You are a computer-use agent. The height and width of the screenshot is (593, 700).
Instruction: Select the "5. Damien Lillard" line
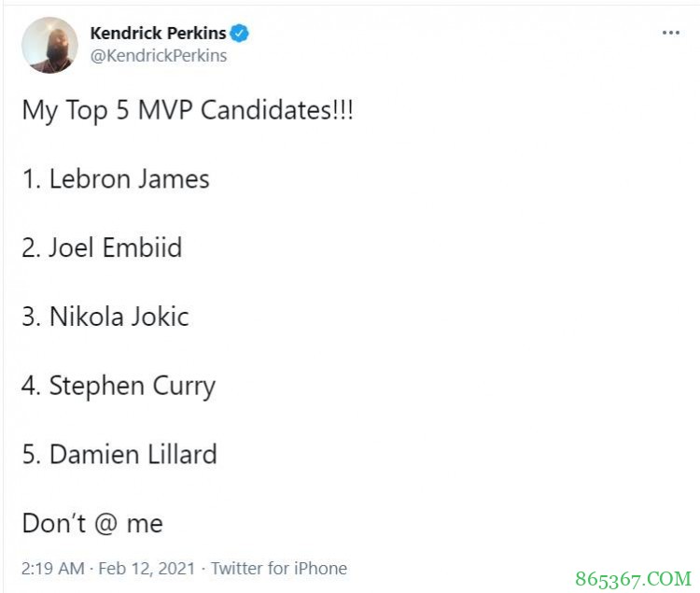click(x=119, y=455)
